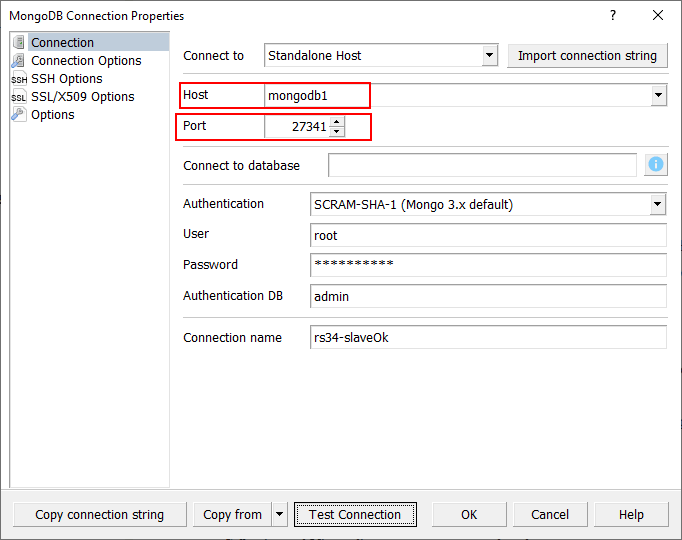Click the Copy connection string button
Screen dimensions: 682x540
pos(99,515)
